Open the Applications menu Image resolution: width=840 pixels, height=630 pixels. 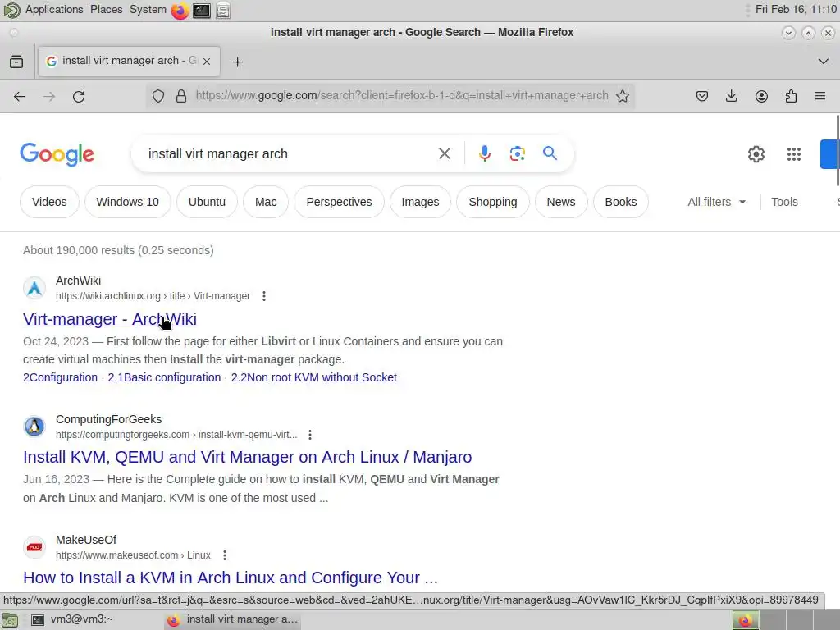54,10
